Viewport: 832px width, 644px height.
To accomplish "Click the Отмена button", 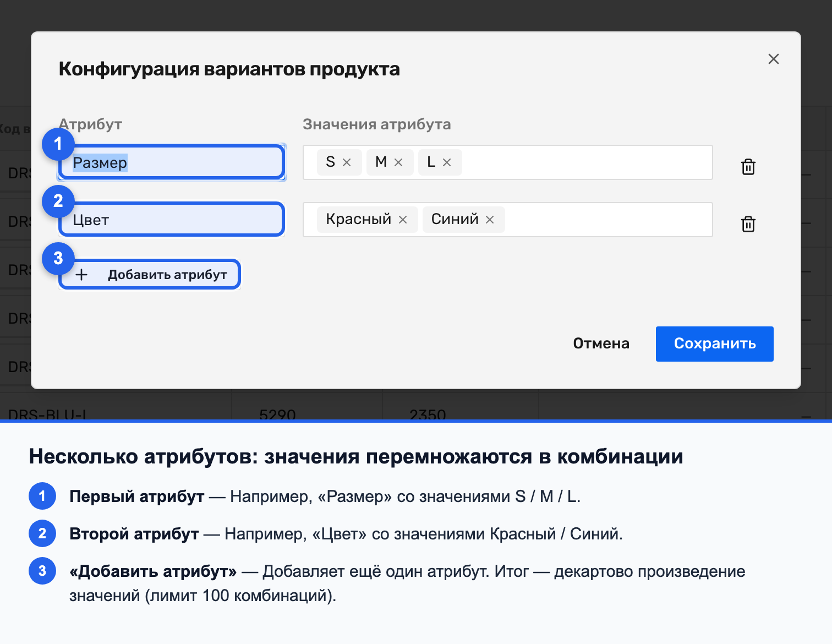I will click(x=601, y=343).
